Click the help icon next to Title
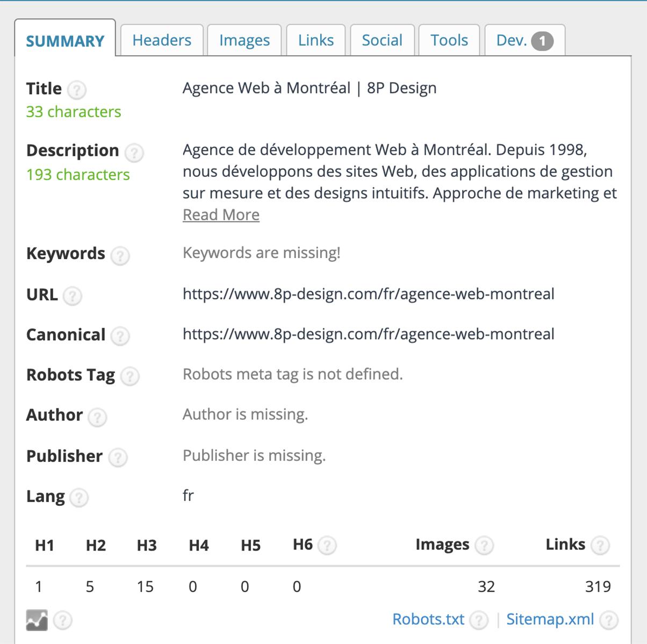The height and width of the screenshot is (644, 647). (x=77, y=90)
